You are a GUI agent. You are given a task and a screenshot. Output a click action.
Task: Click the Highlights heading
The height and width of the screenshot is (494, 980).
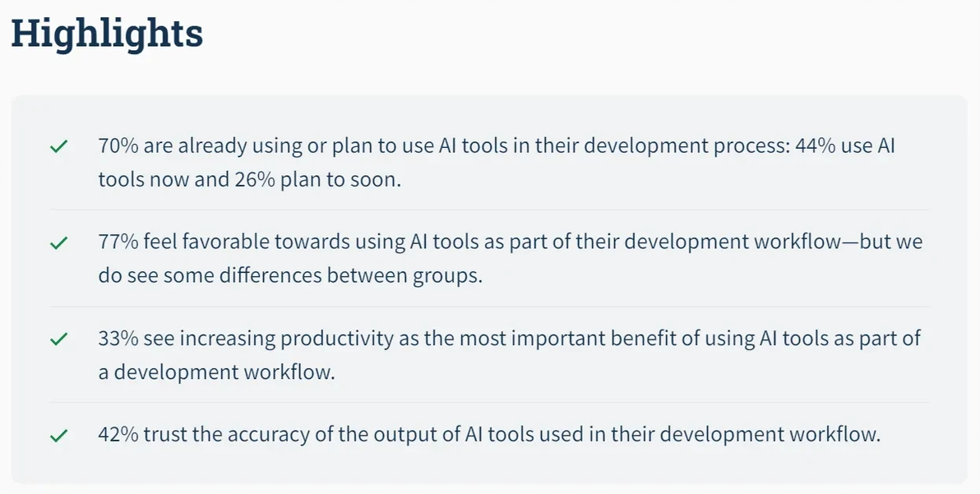(106, 34)
